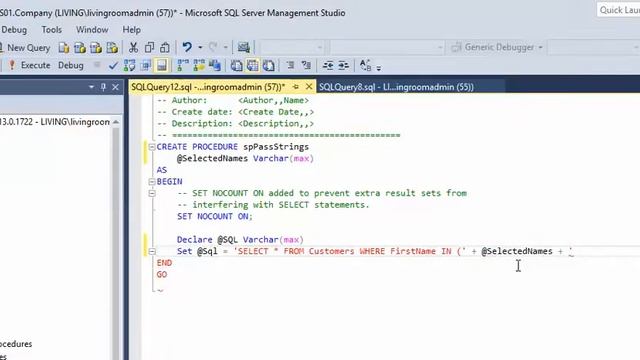The width and height of the screenshot is (640, 360).
Task: Click the Copy icon in toolbar
Action: pos(149,48)
